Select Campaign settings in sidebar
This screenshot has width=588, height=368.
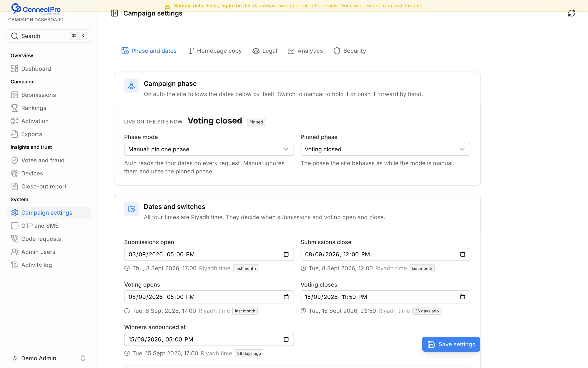click(x=49, y=213)
